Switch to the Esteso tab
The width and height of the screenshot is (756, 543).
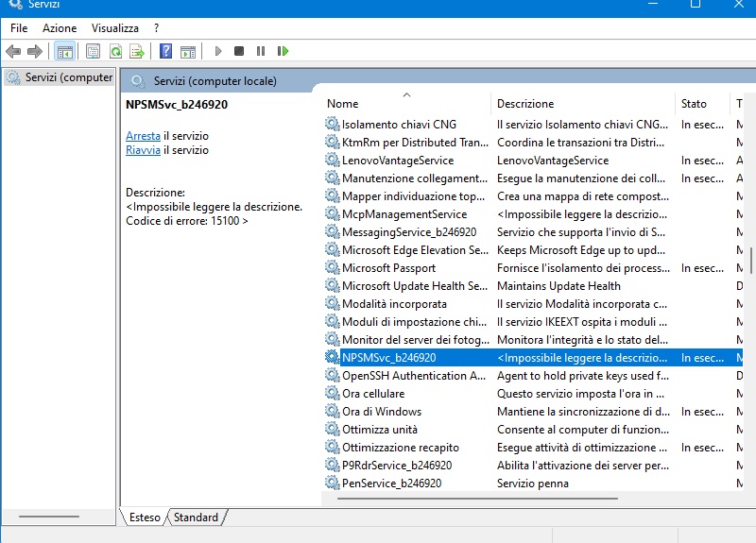pyautogui.click(x=145, y=518)
